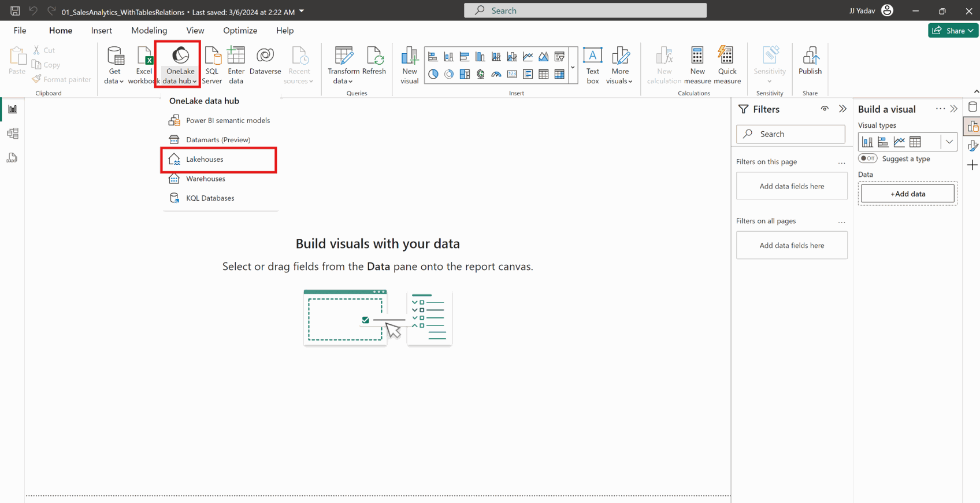The width and height of the screenshot is (980, 503).
Task: Create a Quick measure
Action: pyautogui.click(x=727, y=65)
